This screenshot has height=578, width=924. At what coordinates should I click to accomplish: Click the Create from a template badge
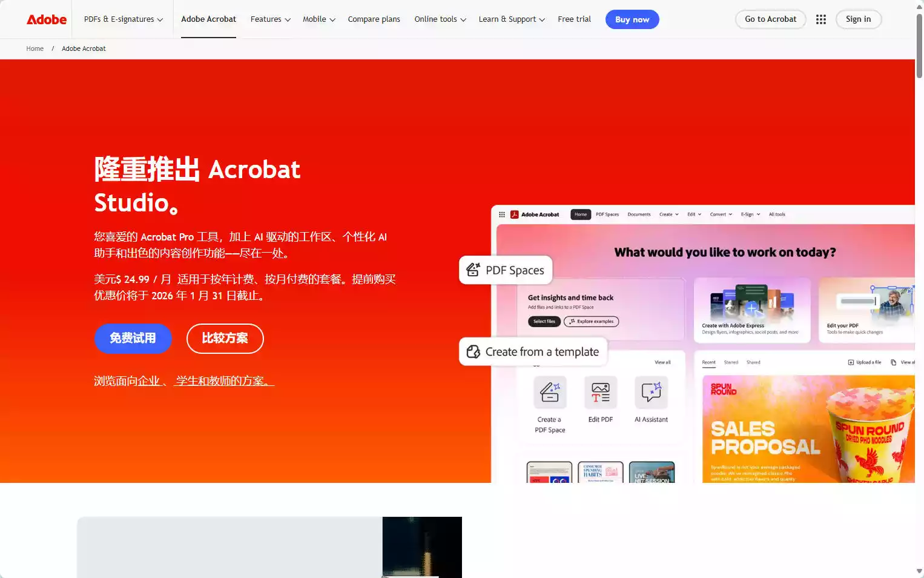coord(533,351)
